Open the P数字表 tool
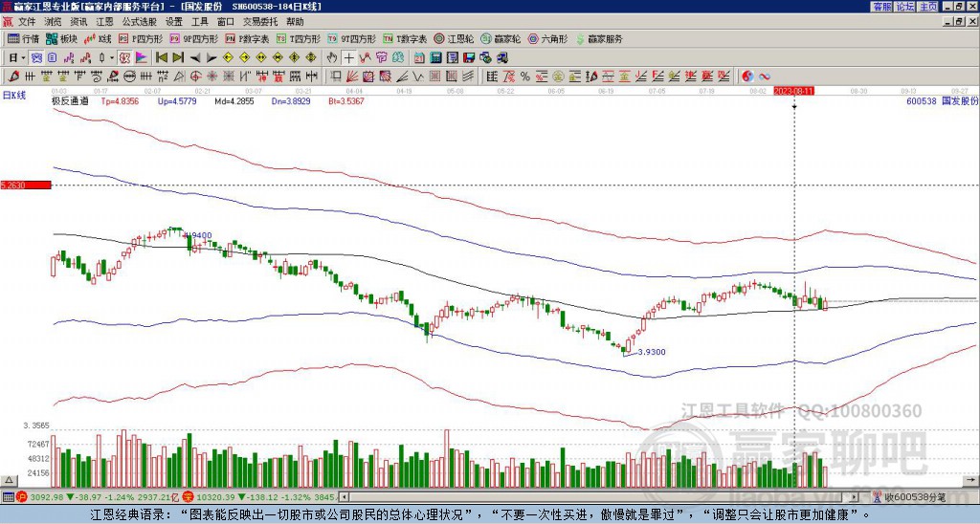Viewport: 980px width, 524px height. click(x=247, y=38)
